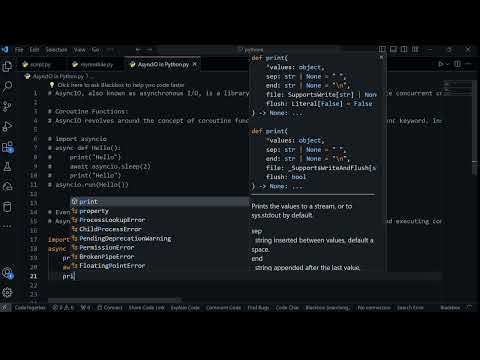The width and height of the screenshot is (480, 360).
Task: Open the View menu
Action: (79, 50)
